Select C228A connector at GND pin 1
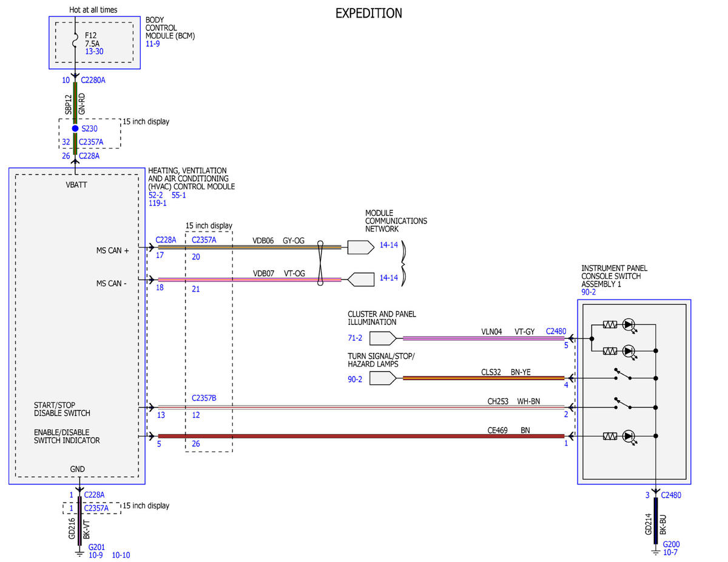This screenshot has width=728, height=562. click(94, 495)
